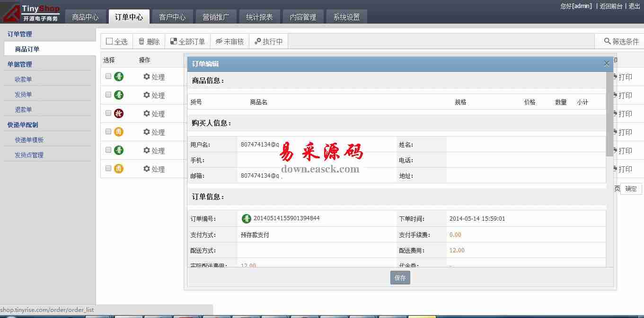The image size is (644, 318).
Task: Click the trash icon for 删除
Action: pos(141,42)
